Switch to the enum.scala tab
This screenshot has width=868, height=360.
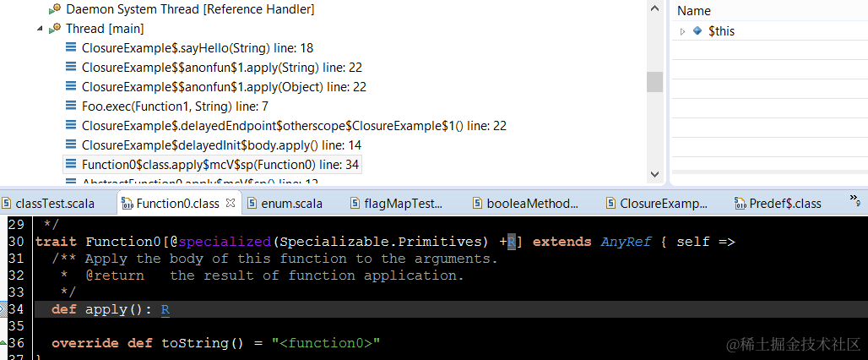[292, 204]
